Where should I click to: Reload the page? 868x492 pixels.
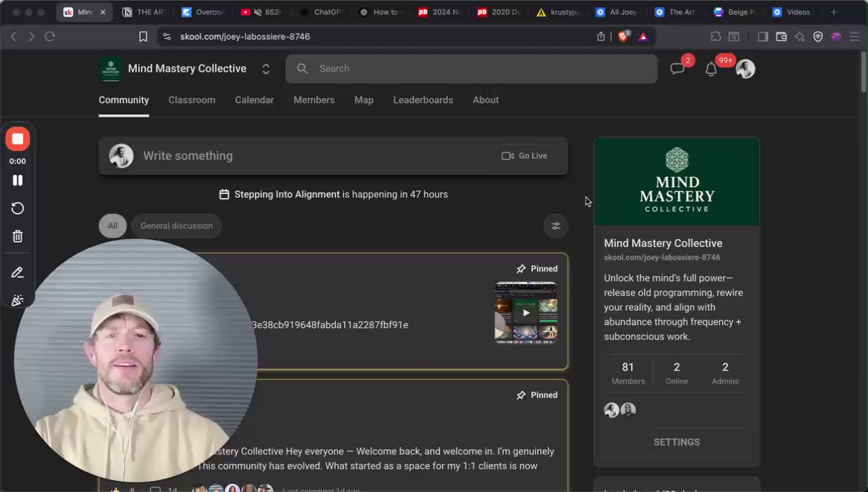(x=50, y=36)
